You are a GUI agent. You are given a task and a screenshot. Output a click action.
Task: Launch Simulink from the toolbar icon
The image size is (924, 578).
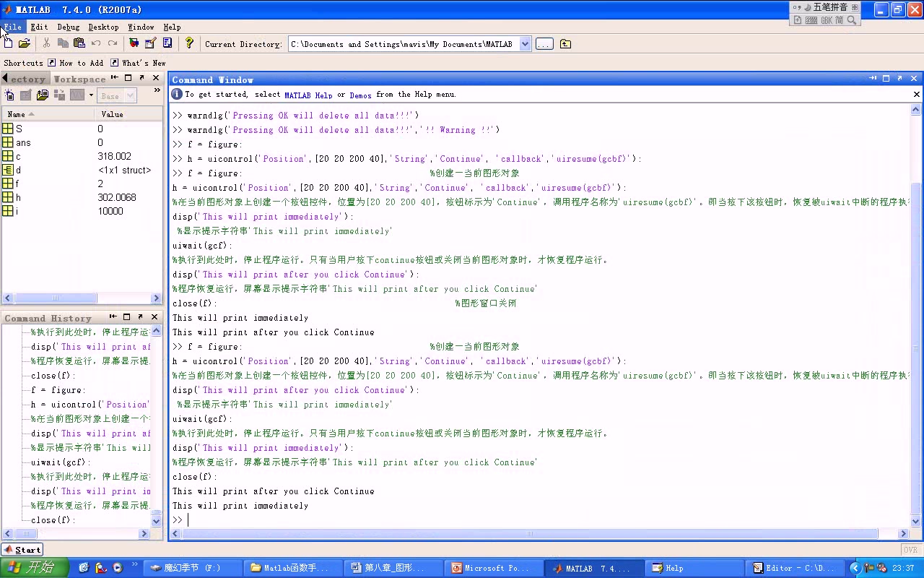[x=134, y=43]
